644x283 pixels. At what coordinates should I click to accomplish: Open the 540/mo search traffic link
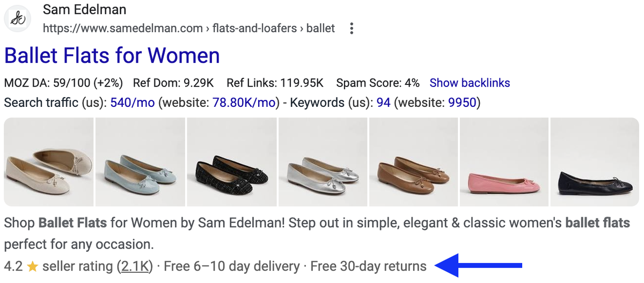tap(133, 102)
